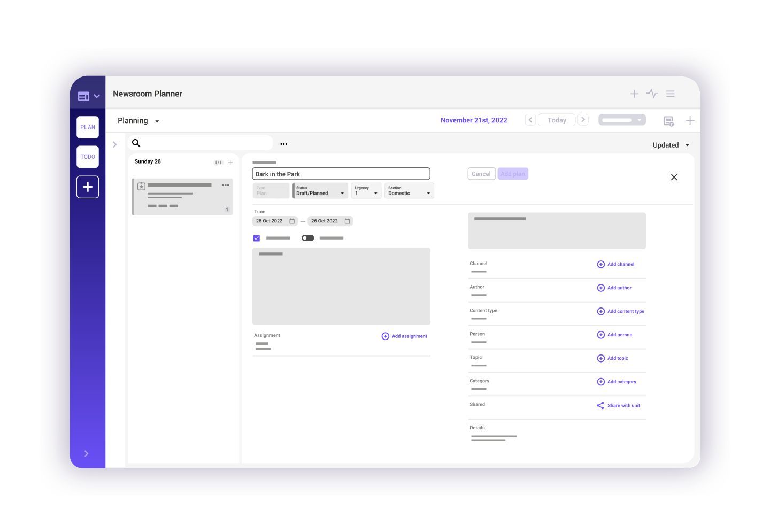The height and width of the screenshot is (532, 770).
Task: Click the note-add icon near the date navigation
Action: (668, 121)
